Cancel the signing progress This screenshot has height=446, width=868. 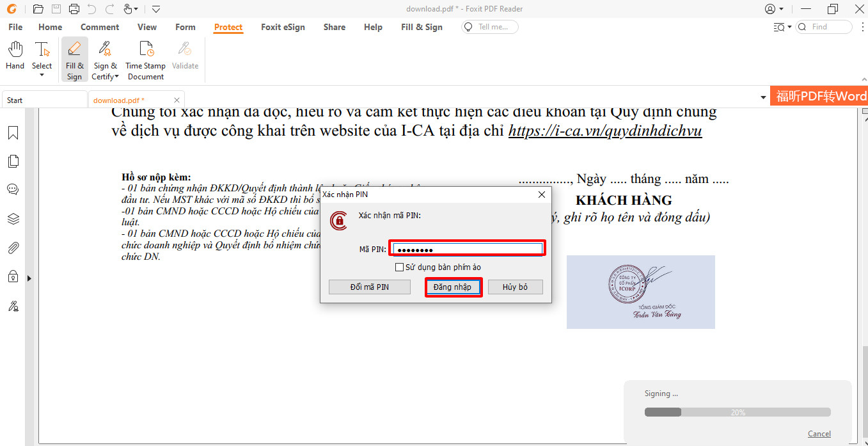click(x=819, y=433)
